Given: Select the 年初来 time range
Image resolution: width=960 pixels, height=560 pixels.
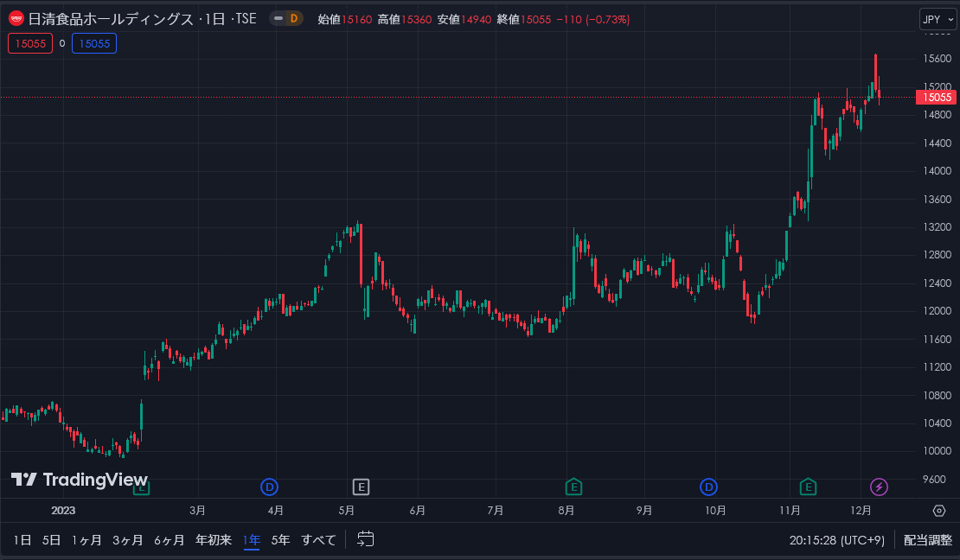Looking at the screenshot, I should pyautogui.click(x=214, y=540).
